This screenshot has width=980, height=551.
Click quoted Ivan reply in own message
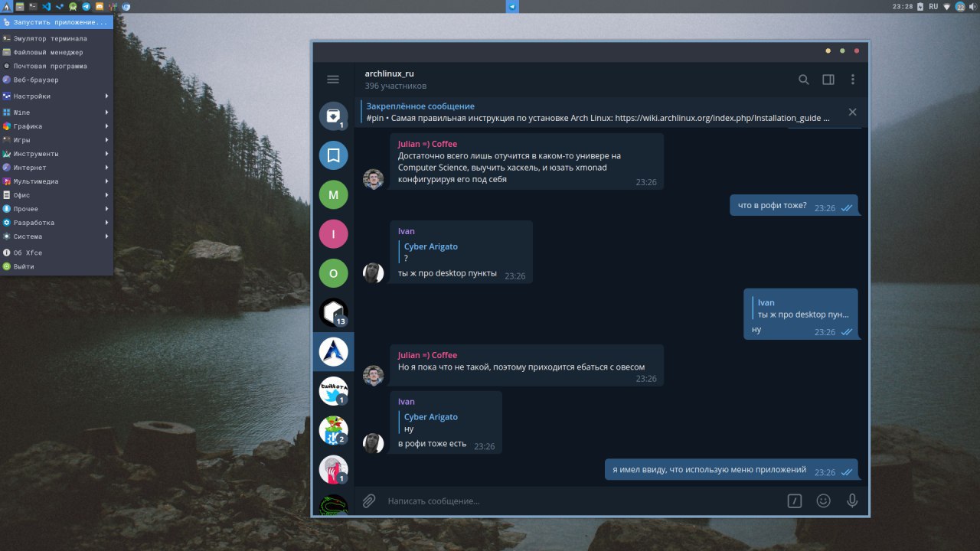[801, 308]
